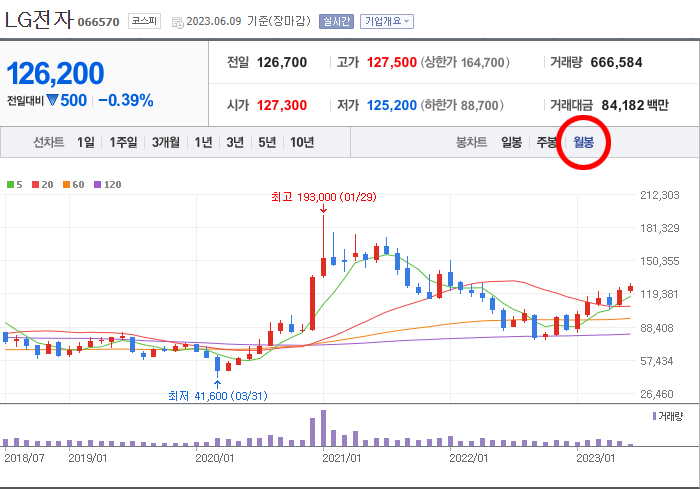The image size is (700, 489).
Task: Click the 상한가 164,700 text
Action: tap(465, 63)
